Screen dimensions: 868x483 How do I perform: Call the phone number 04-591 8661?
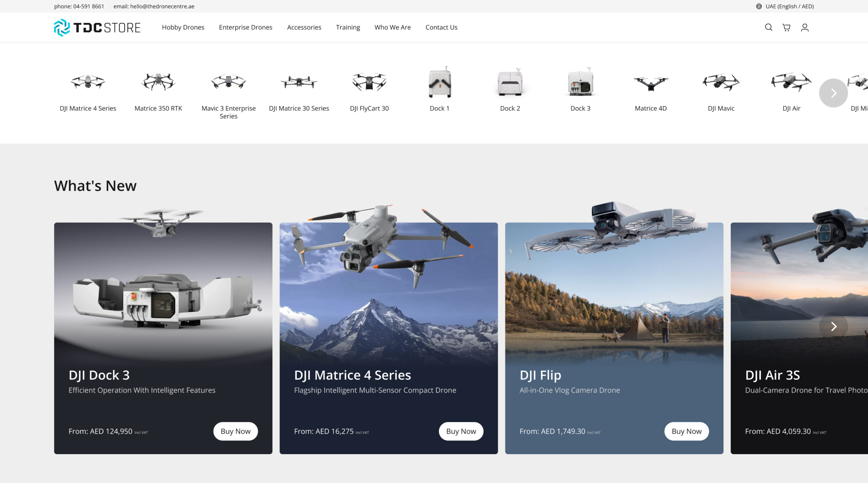[x=79, y=6]
